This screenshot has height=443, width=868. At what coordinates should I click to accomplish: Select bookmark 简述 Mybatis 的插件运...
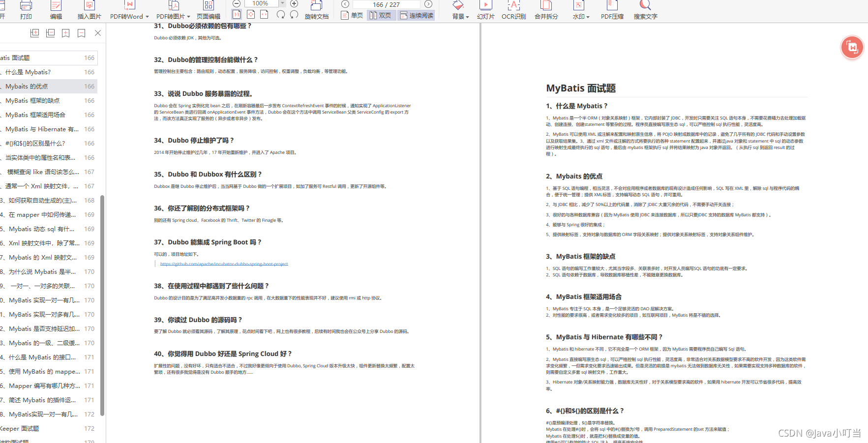click(x=49, y=400)
